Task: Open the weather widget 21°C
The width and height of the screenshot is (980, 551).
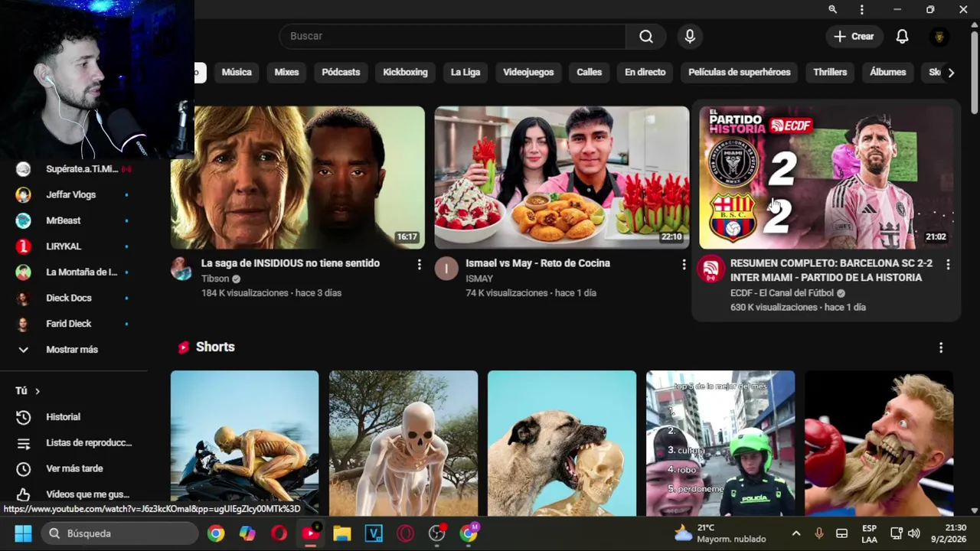Action: (x=720, y=533)
